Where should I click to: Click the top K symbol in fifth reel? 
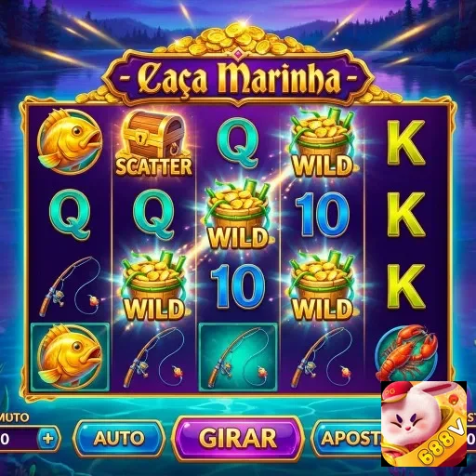point(406,142)
